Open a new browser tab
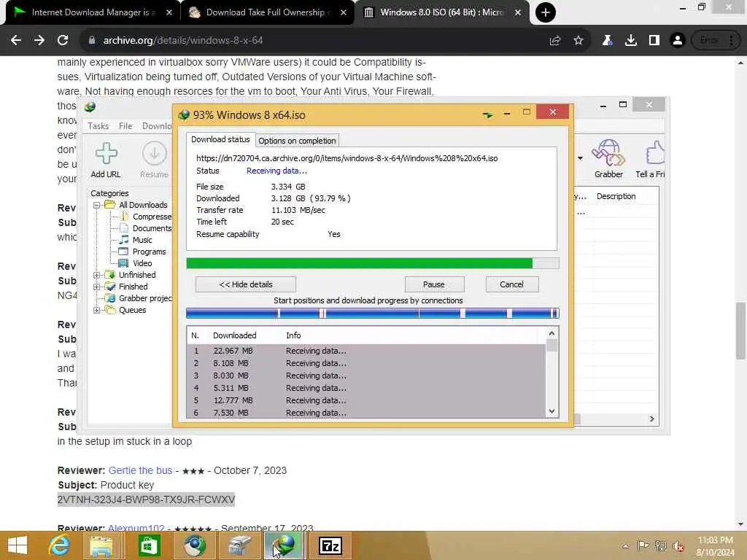The image size is (747, 560). 546,12
